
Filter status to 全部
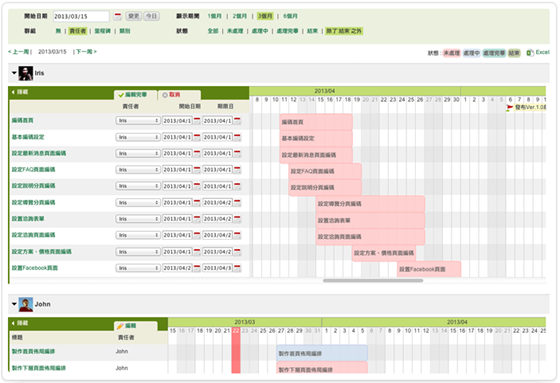(x=213, y=31)
